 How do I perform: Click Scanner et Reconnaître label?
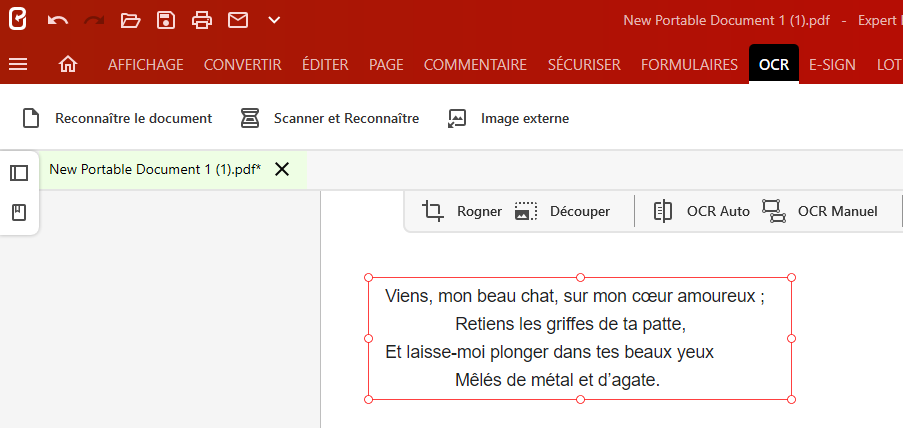(347, 119)
